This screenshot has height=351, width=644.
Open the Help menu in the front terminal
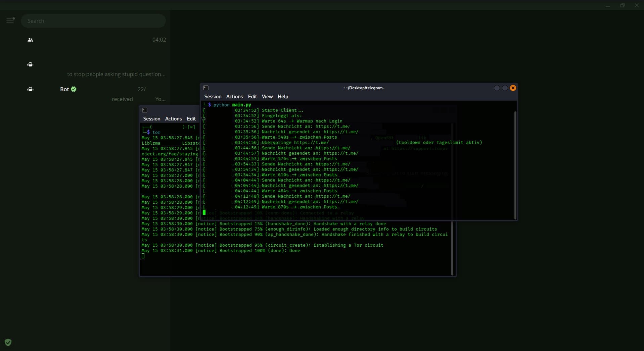(x=283, y=97)
